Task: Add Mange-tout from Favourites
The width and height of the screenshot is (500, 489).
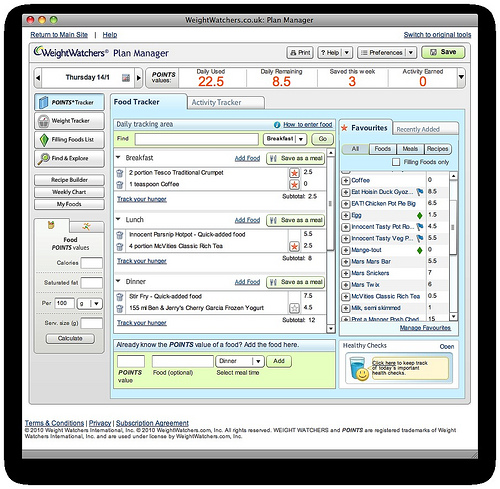Action: click(x=346, y=250)
